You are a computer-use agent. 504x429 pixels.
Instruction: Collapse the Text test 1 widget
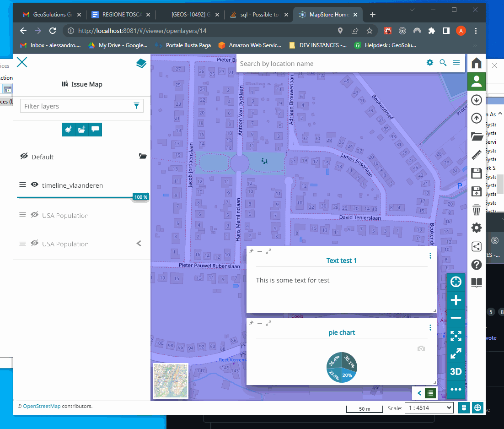coord(260,251)
